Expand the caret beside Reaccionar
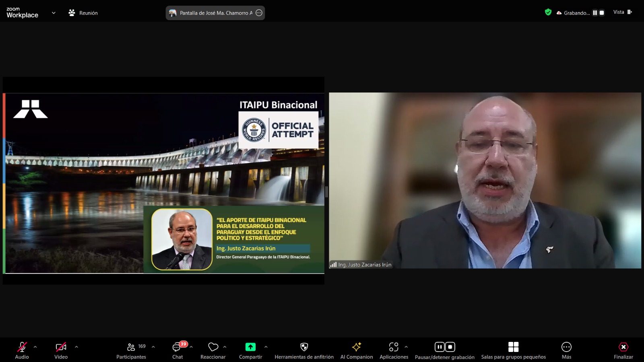 click(225, 347)
